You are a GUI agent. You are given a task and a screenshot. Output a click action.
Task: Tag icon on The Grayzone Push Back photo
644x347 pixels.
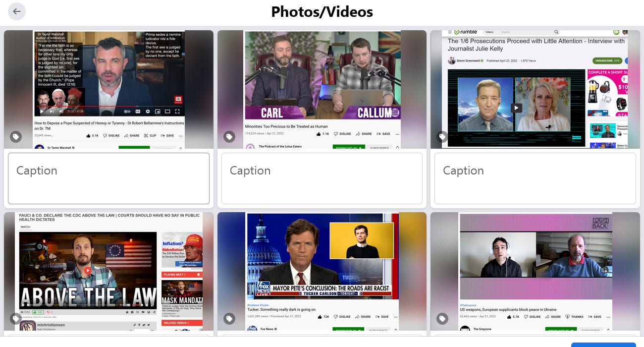442,319
